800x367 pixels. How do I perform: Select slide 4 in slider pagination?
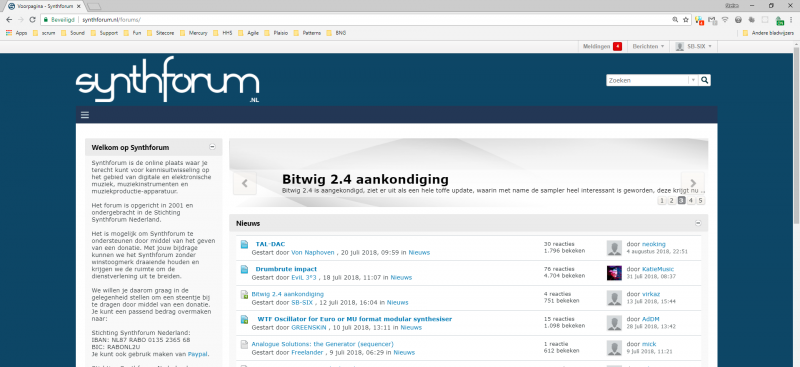point(691,201)
